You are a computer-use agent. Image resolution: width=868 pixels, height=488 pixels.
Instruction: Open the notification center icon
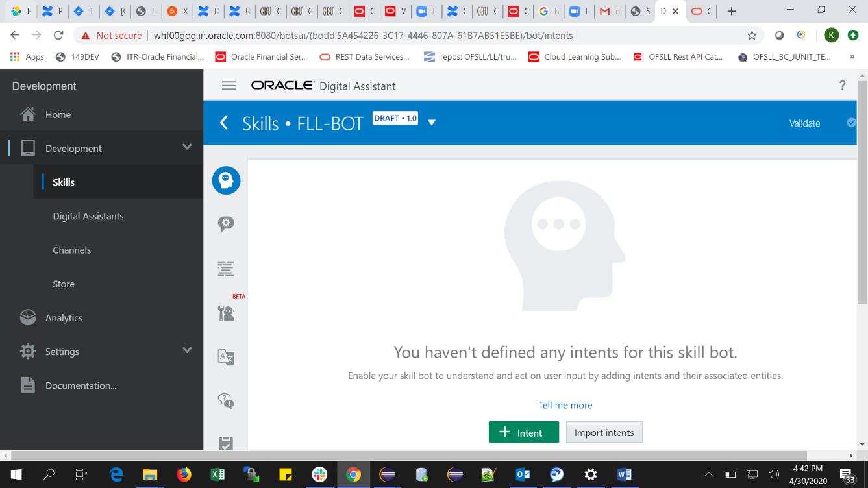pos(847,475)
